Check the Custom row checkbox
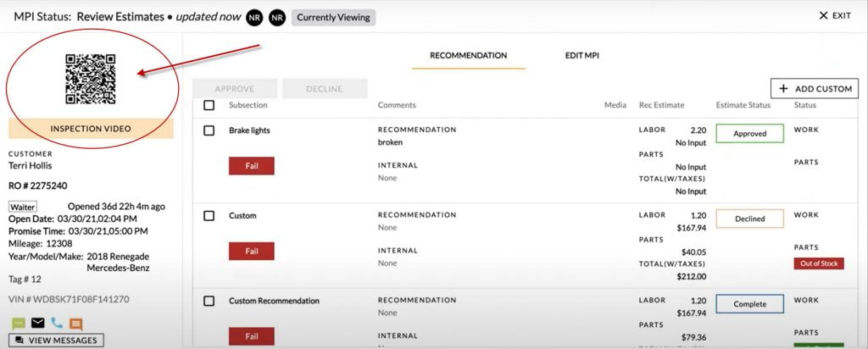This screenshot has width=868, height=349. (209, 216)
